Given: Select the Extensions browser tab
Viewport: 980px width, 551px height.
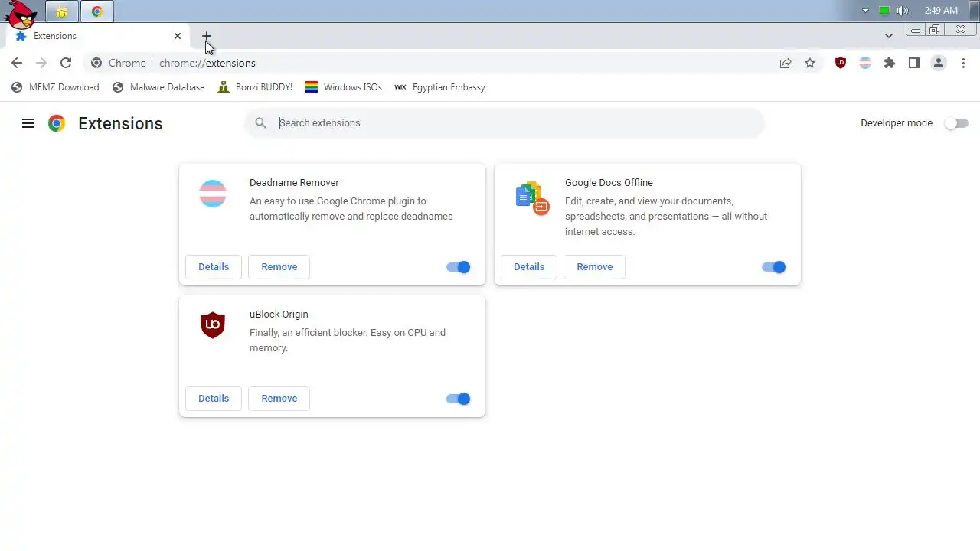Looking at the screenshot, I should pyautogui.click(x=98, y=36).
